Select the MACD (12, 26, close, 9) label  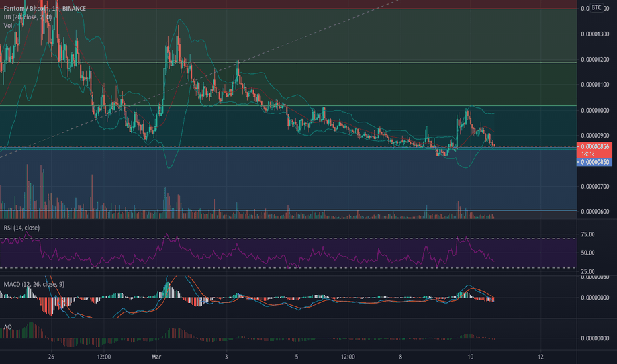(34, 284)
